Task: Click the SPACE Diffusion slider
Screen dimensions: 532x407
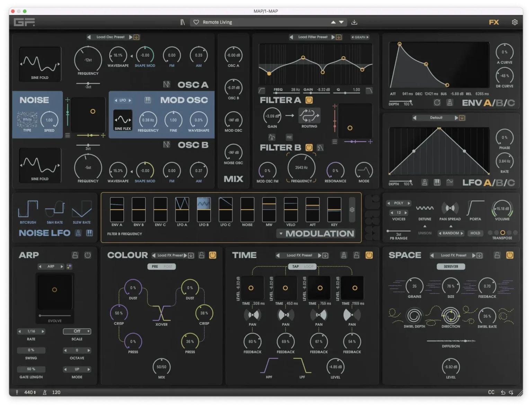Action: coord(451,341)
